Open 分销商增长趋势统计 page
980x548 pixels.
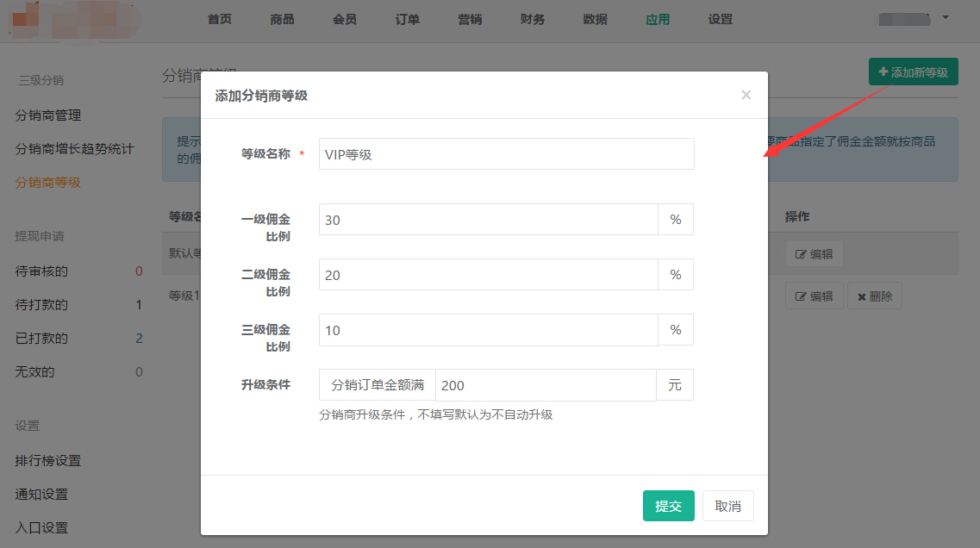pos(75,149)
